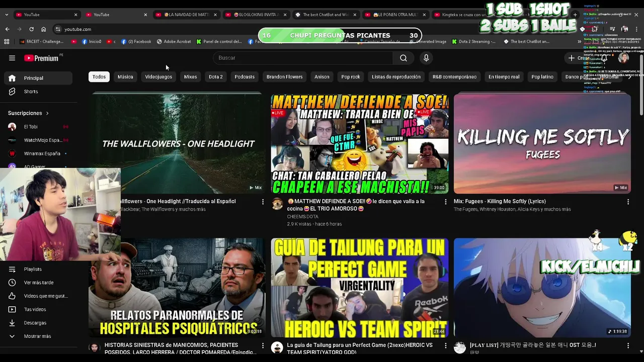Open the bookmarks bar apps grid

(8, 42)
